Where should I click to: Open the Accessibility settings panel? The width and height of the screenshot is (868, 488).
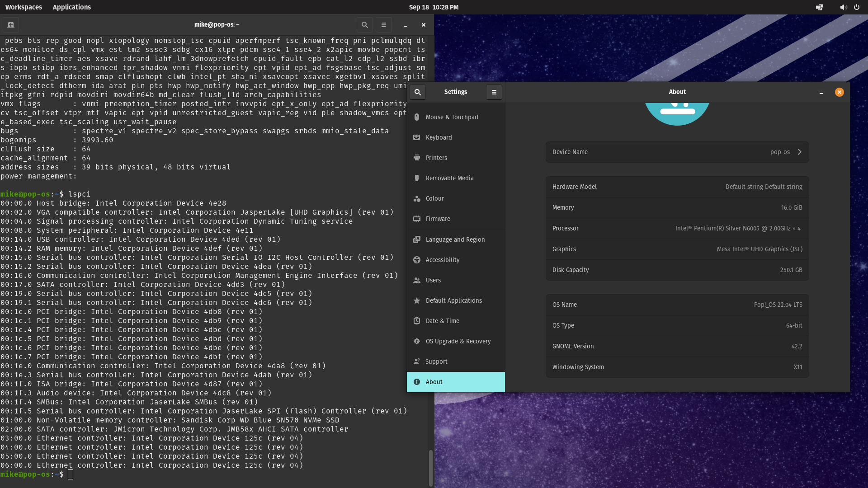pyautogui.click(x=442, y=260)
